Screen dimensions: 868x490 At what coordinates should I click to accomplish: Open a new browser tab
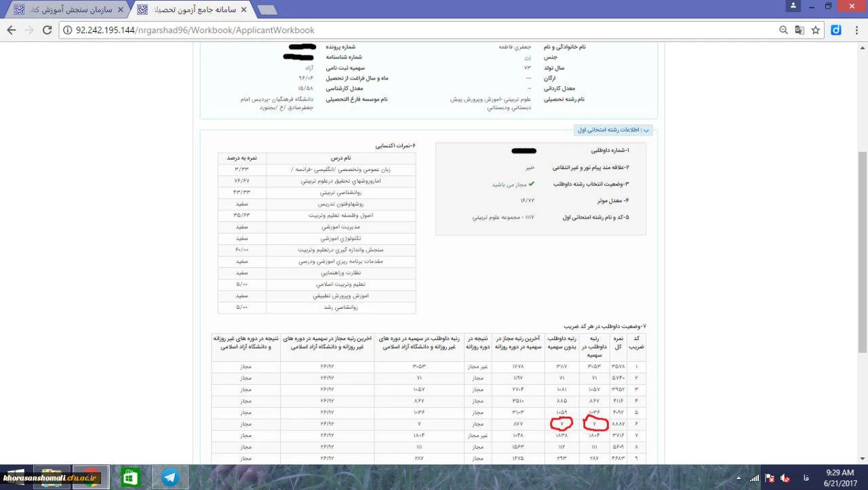click(267, 10)
